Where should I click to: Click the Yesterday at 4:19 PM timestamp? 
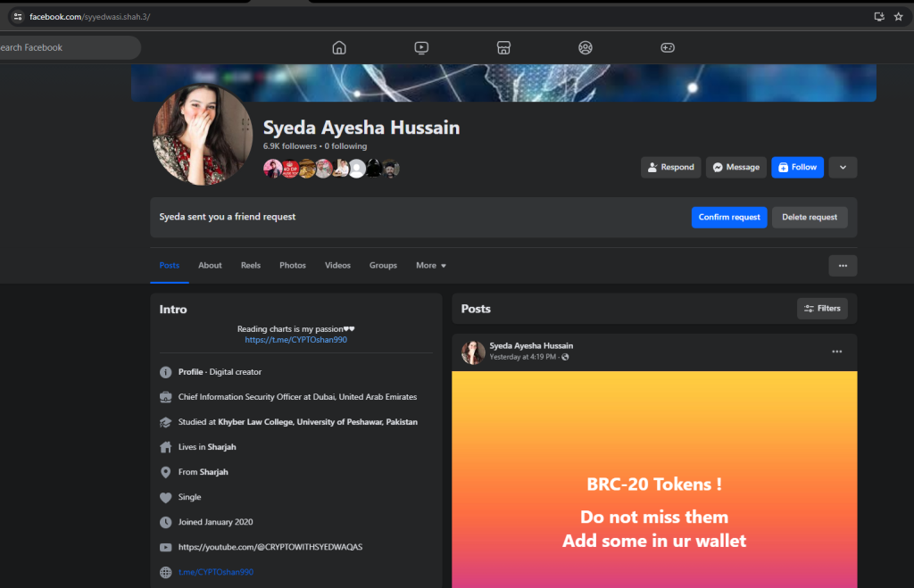pyautogui.click(x=522, y=357)
